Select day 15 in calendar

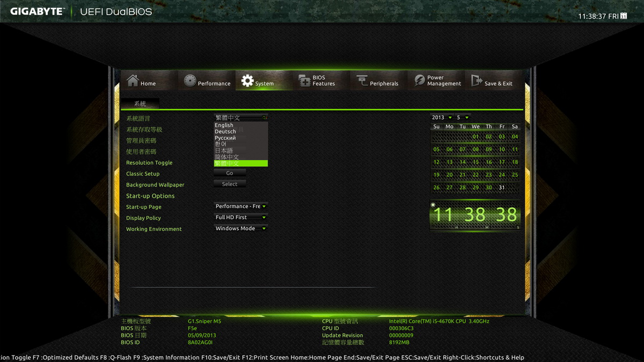coord(475,162)
